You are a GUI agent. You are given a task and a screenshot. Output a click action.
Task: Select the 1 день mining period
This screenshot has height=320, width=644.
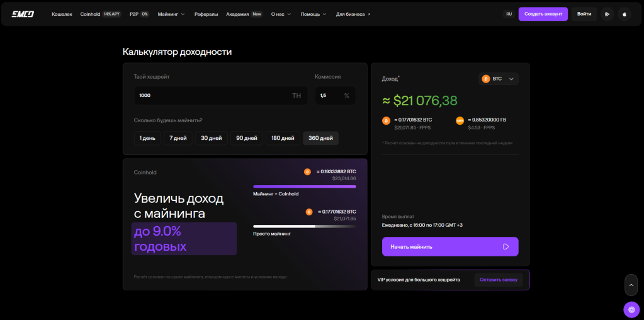click(x=147, y=138)
